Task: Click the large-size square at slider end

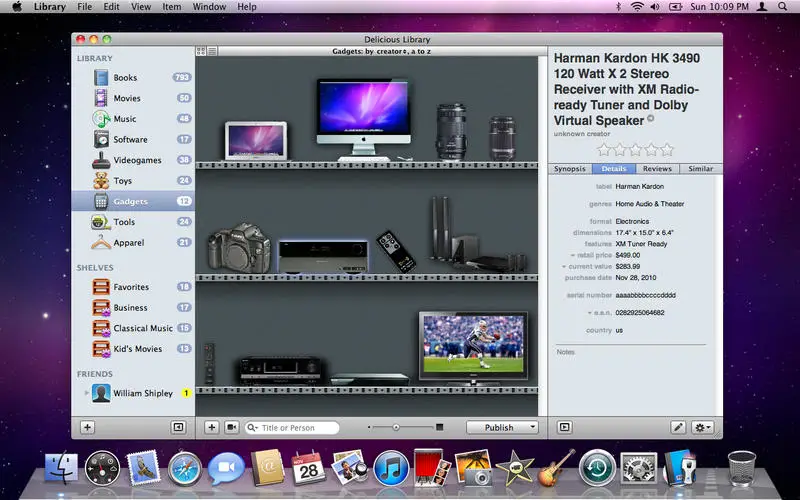Action: (x=439, y=427)
